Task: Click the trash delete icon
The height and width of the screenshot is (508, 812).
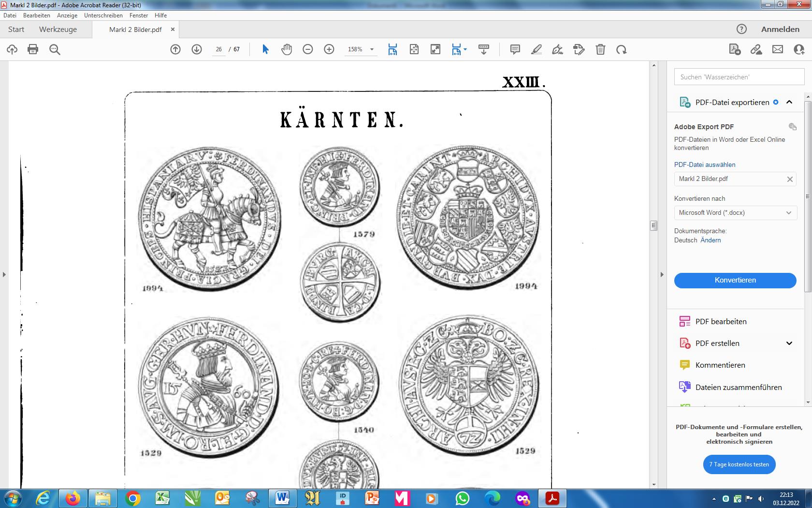Action: point(600,49)
